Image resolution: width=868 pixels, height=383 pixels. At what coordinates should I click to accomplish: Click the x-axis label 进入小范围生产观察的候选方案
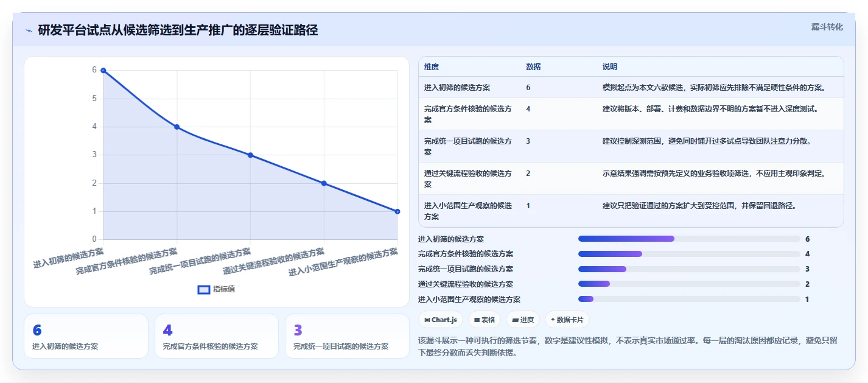tap(343, 262)
